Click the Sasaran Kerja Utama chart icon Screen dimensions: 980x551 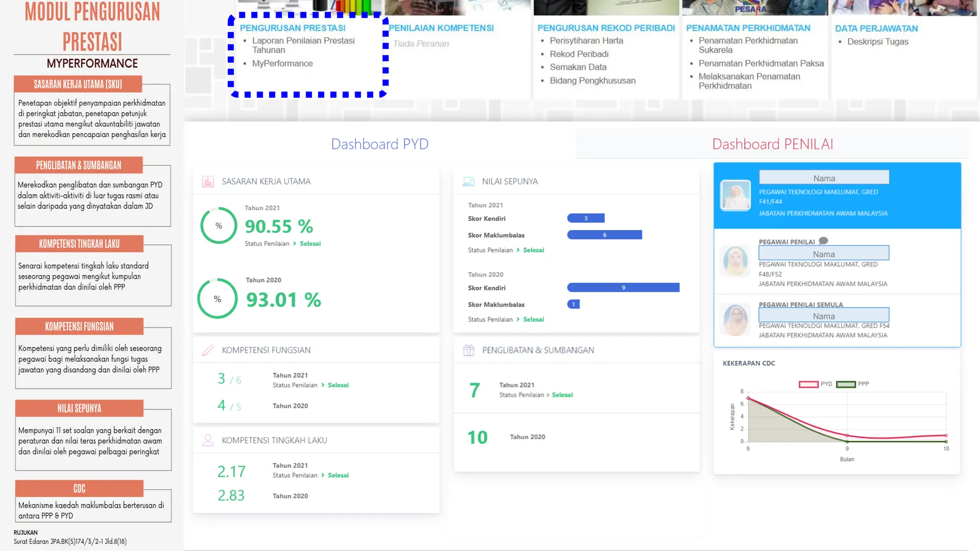pos(208,182)
